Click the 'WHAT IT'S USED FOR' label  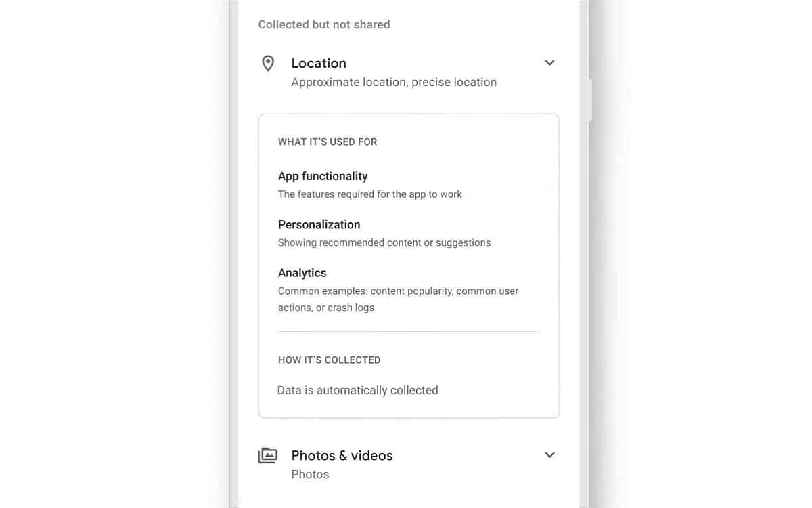click(328, 142)
